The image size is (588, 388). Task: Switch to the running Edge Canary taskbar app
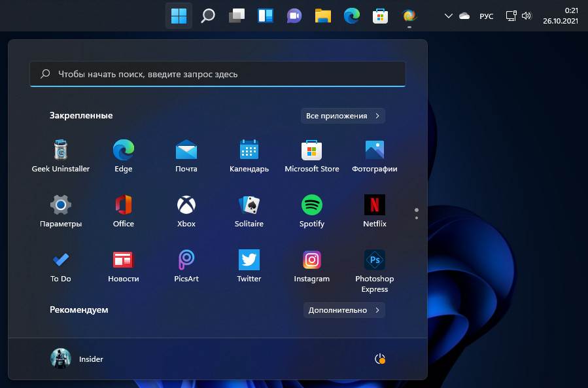coord(409,16)
